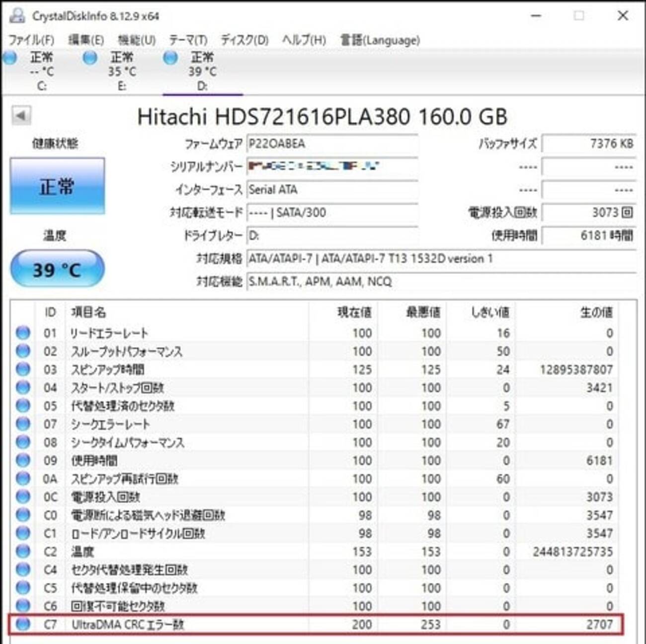Click the 最悪値 column header

coord(423,312)
